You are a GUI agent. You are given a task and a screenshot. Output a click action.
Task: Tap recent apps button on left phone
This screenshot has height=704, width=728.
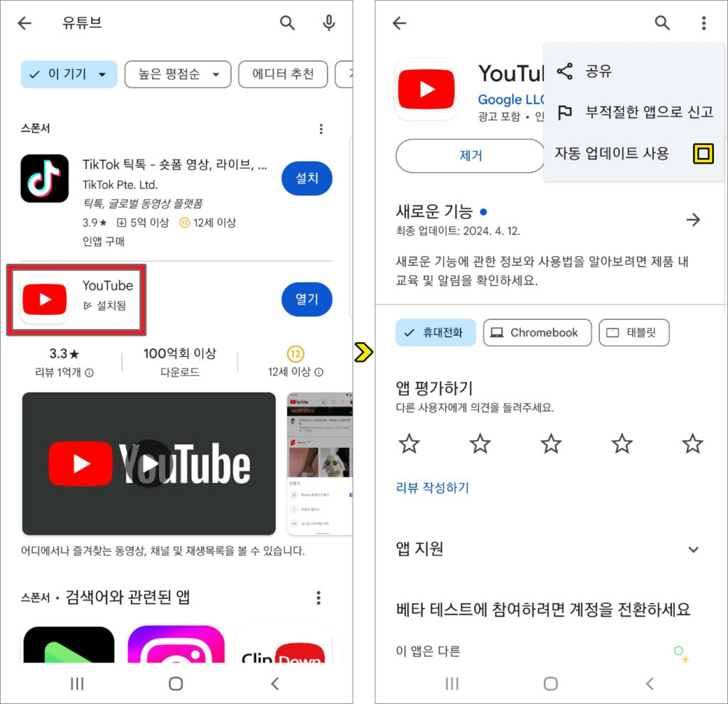click(77, 683)
